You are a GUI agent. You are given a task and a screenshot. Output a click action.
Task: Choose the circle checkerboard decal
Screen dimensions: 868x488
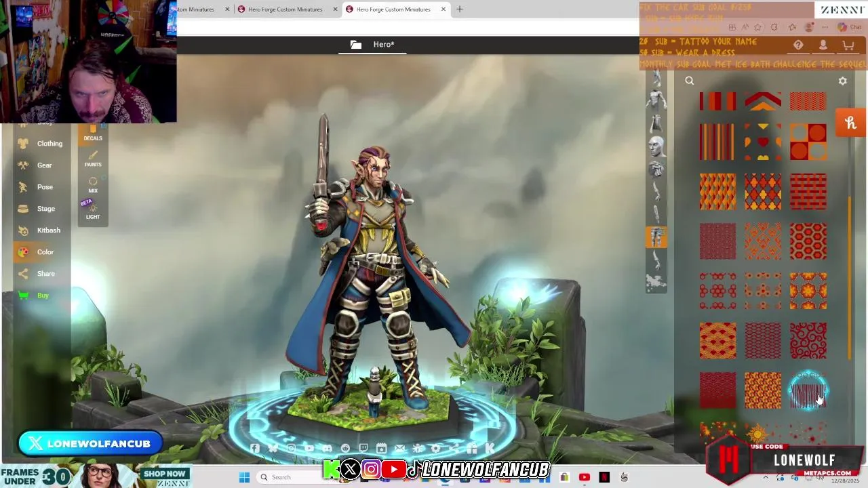[808, 142]
